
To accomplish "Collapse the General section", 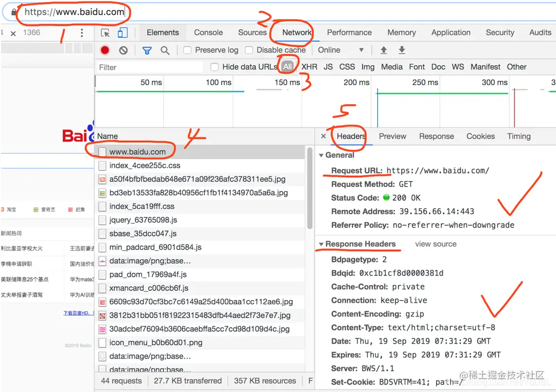I will point(321,155).
